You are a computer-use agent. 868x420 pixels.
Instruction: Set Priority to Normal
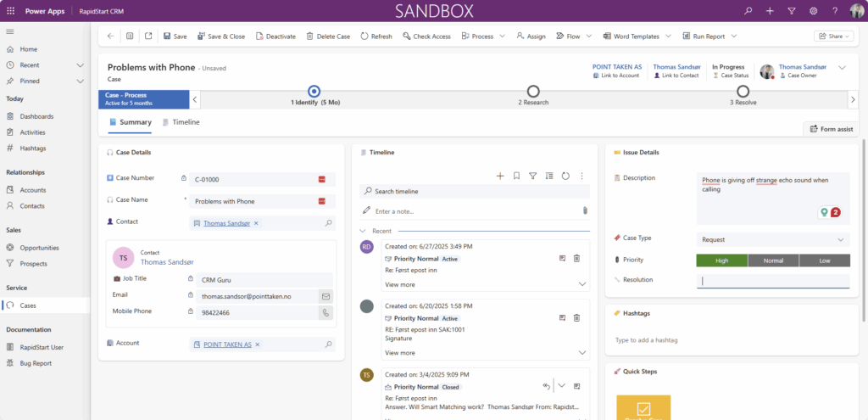pyautogui.click(x=773, y=260)
